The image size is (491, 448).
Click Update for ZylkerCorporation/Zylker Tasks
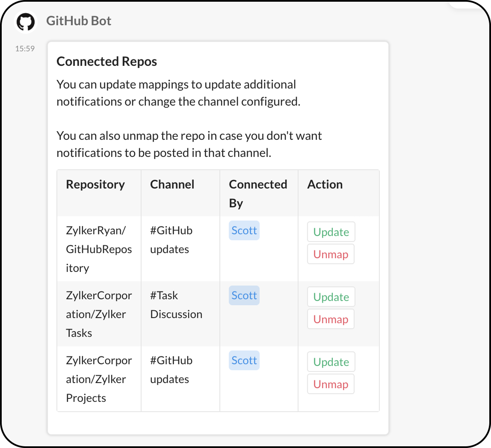[331, 297]
